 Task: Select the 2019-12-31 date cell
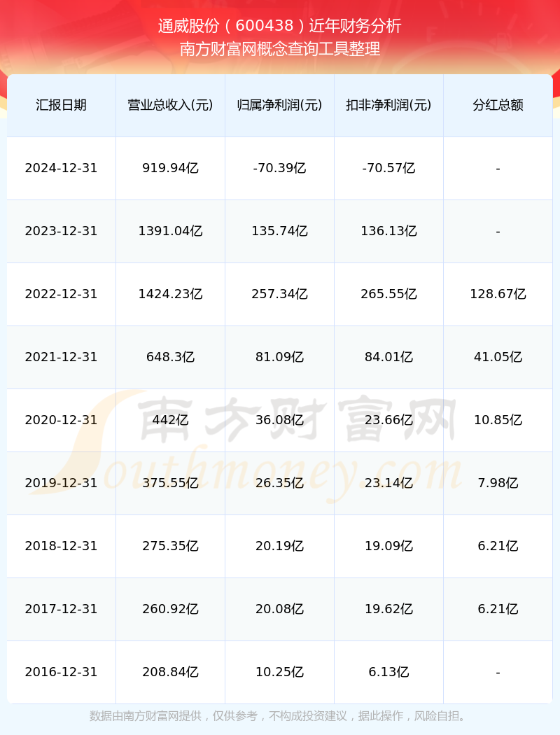click(x=62, y=483)
